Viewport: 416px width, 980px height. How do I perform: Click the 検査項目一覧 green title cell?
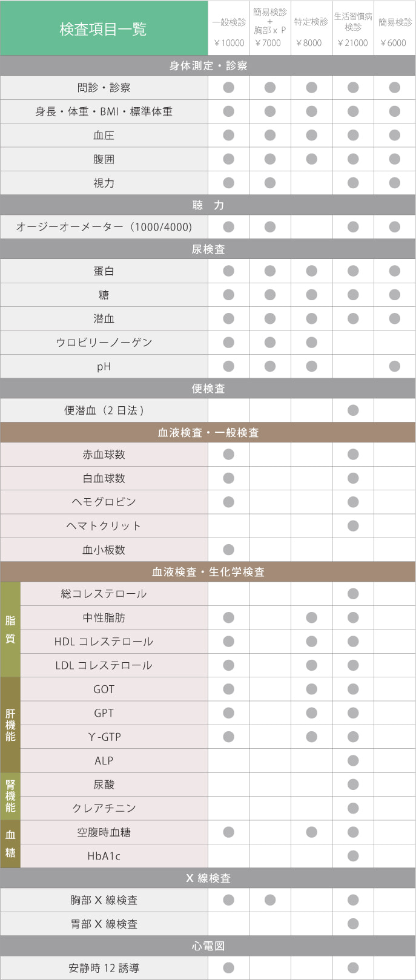click(x=104, y=28)
